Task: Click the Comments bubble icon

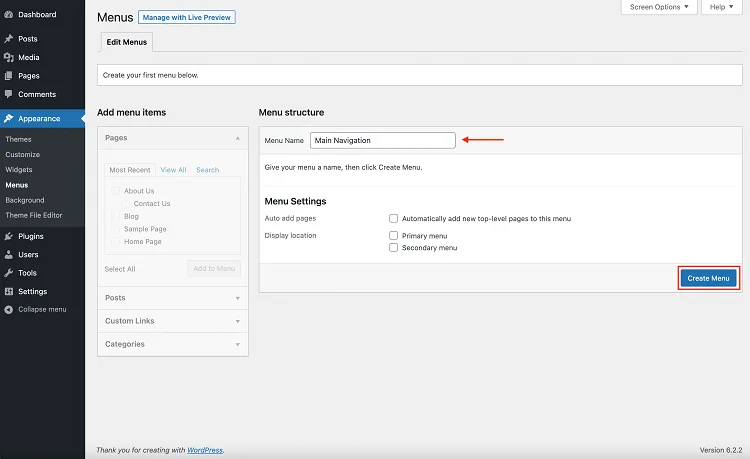Action: click(8, 94)
